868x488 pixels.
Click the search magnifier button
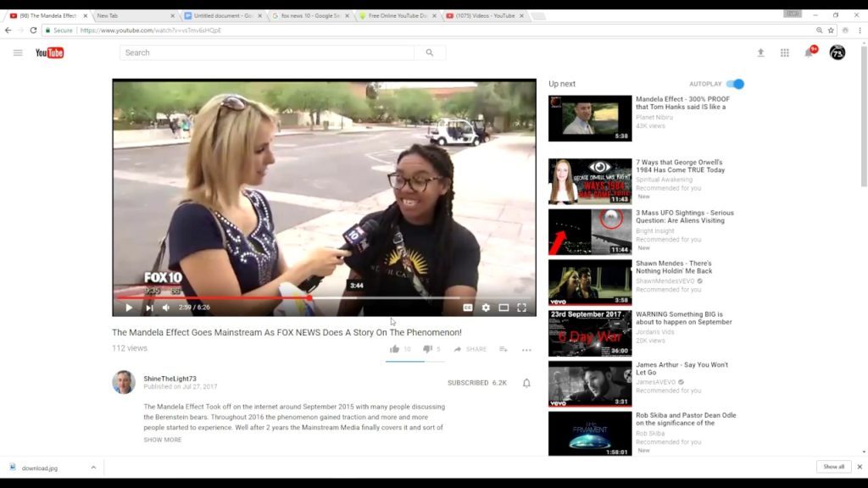430,53
